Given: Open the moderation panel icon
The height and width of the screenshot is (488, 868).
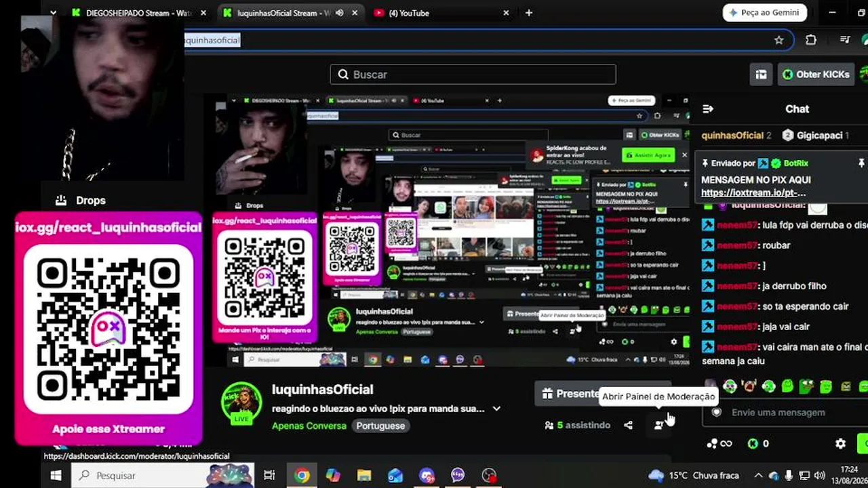Looking at the screenshot, I should (659, 425).
